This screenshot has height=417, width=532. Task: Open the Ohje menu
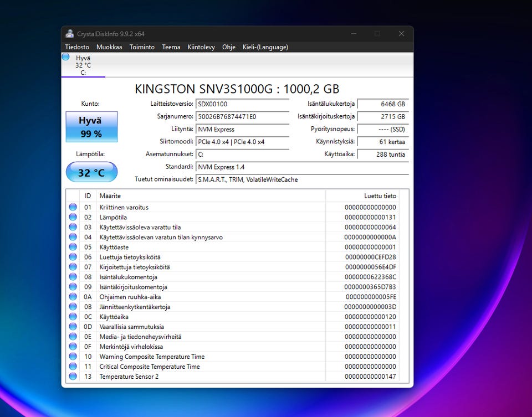(x=229, y=47)
